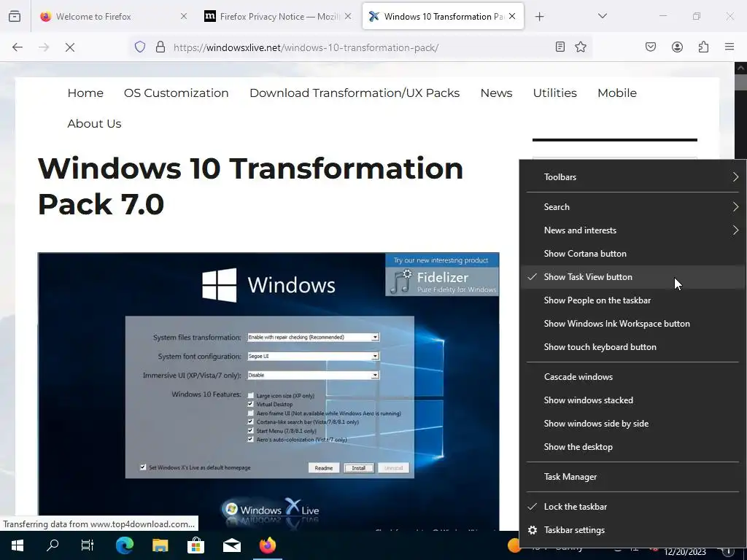Image resolution: width=747 pixels, height=560 pixels.
Task: Go back using the back arrow
Action: coord(18,47)
